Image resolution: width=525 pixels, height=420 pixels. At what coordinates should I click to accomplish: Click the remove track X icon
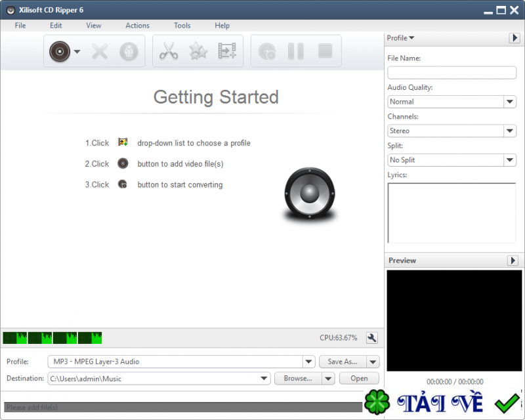click(x=99, y=51)
